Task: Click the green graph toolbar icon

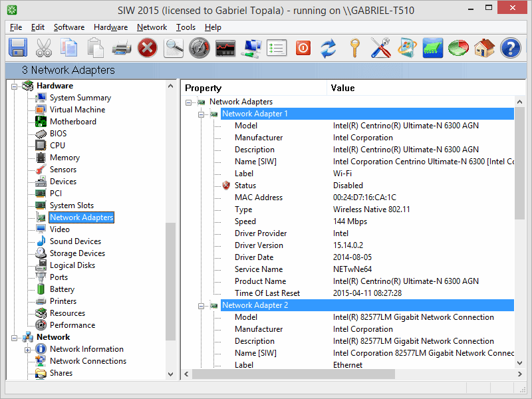Action: click(x=432, y=47)
